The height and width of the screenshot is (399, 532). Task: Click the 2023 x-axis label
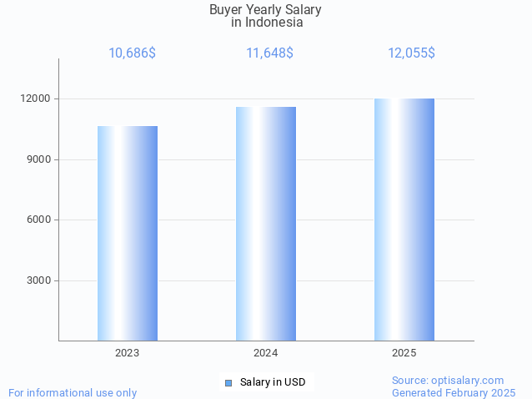(x=128, y=353)
